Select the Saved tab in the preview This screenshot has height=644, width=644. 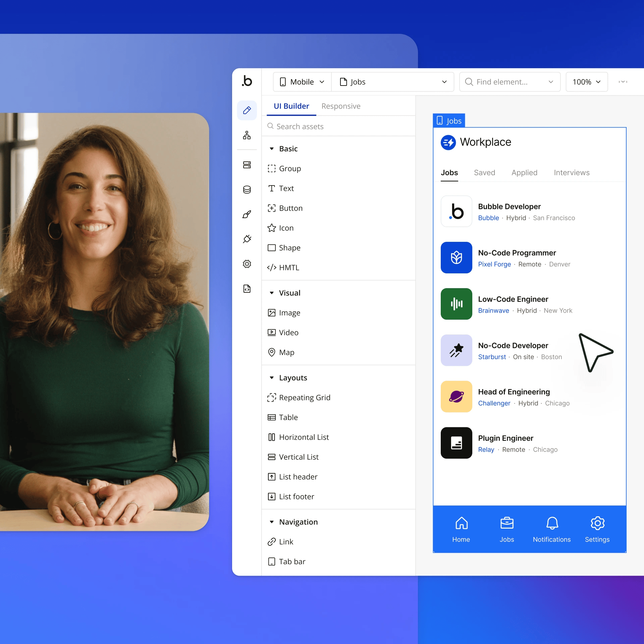click(x=484, y=172)
